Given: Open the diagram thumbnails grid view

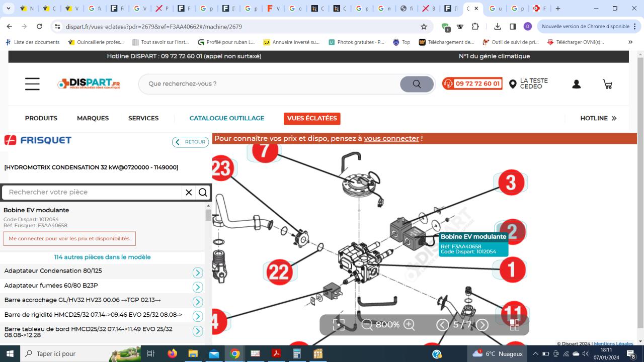Looking at the screenshot, I should click(515, 325).
